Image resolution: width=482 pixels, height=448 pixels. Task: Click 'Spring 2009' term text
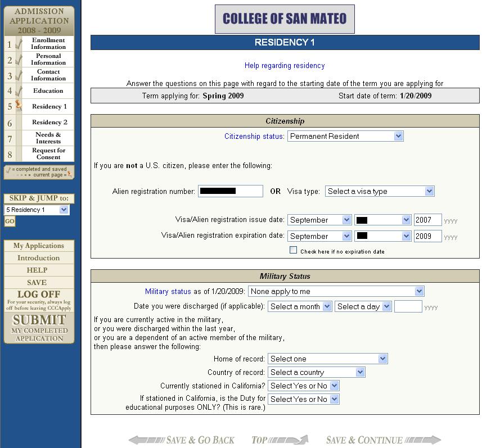[x=223, y=96]
